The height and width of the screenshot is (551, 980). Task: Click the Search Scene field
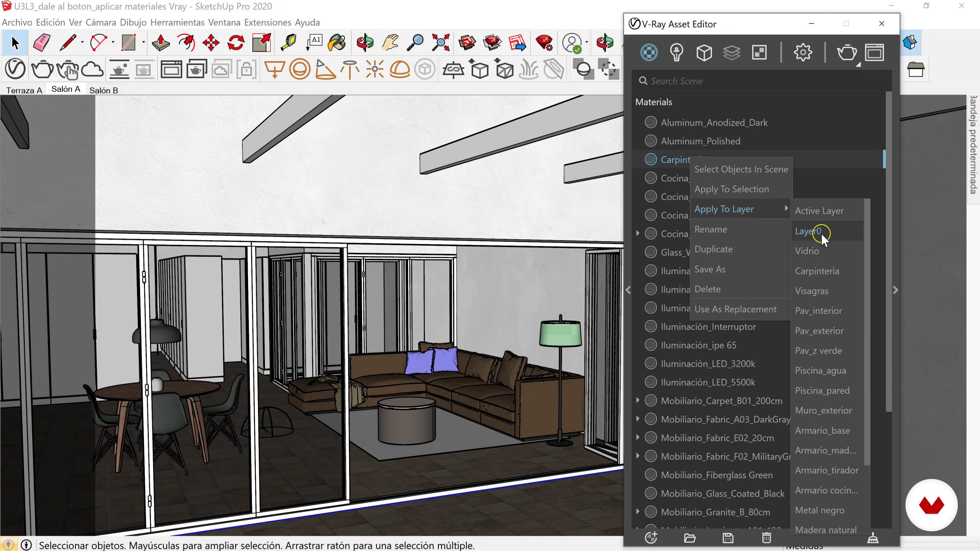(762, 81)
